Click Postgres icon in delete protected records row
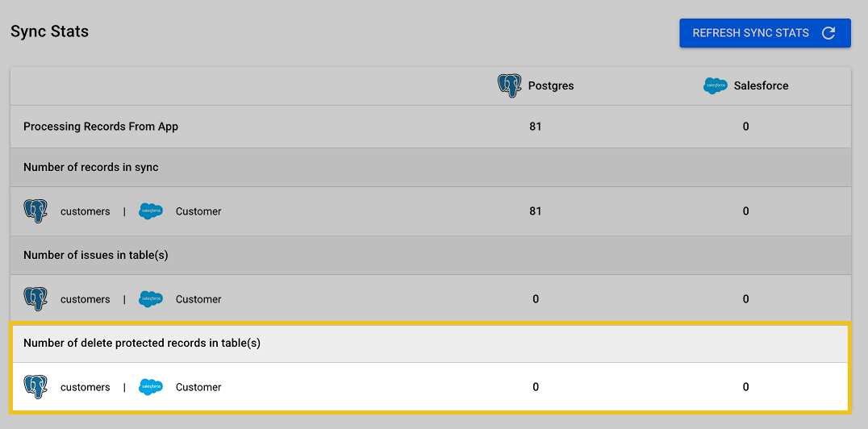 (35, 387)
